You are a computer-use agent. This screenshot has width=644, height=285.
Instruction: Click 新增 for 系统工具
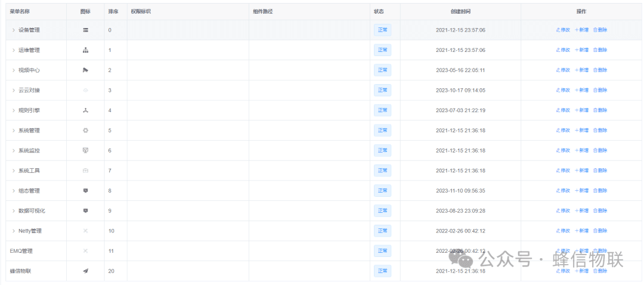coord(581,171)
